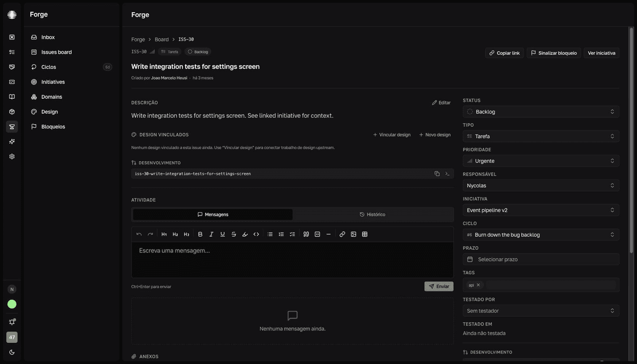Open the settings gear in the icon rail

pyautogui.click(x=12, y=157)
